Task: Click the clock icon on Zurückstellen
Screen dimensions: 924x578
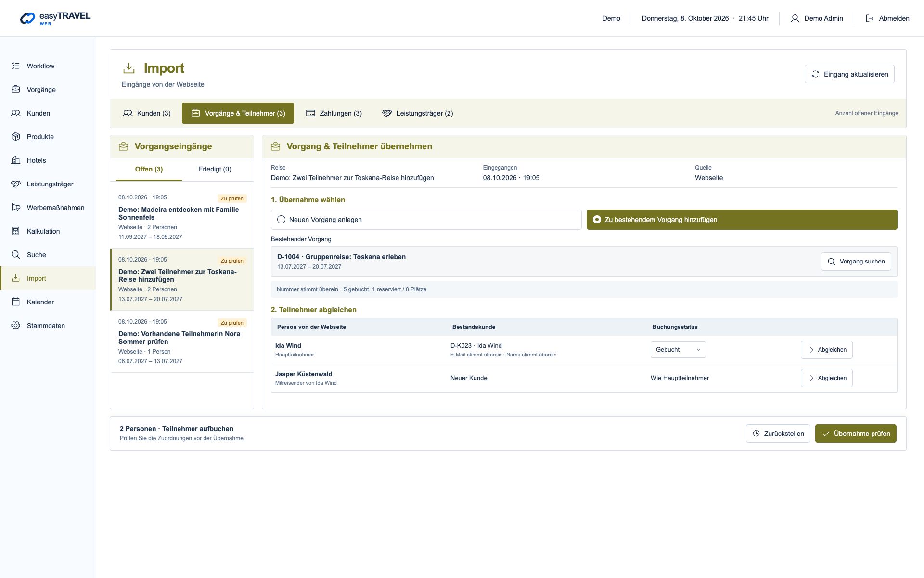Action: click(756, 433)
